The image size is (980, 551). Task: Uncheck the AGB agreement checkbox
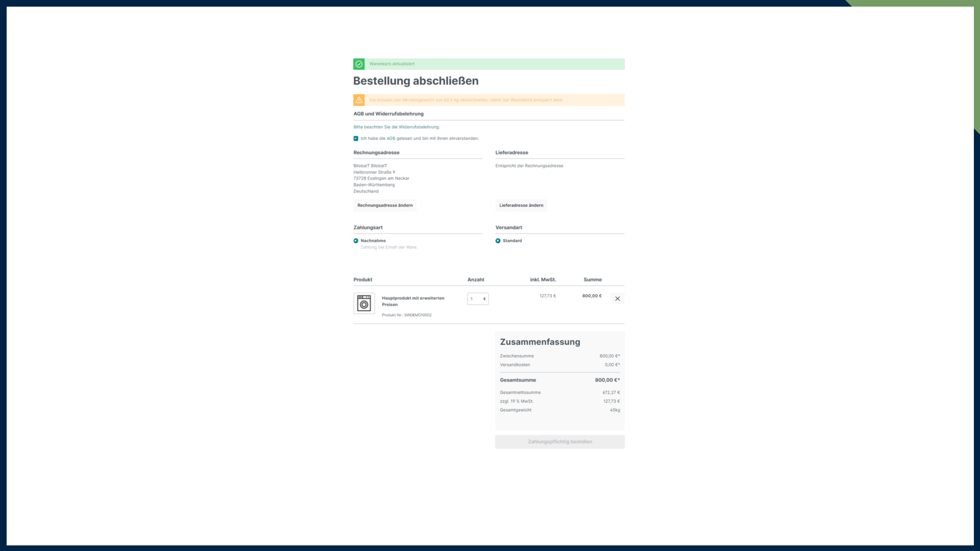point(356,138)
